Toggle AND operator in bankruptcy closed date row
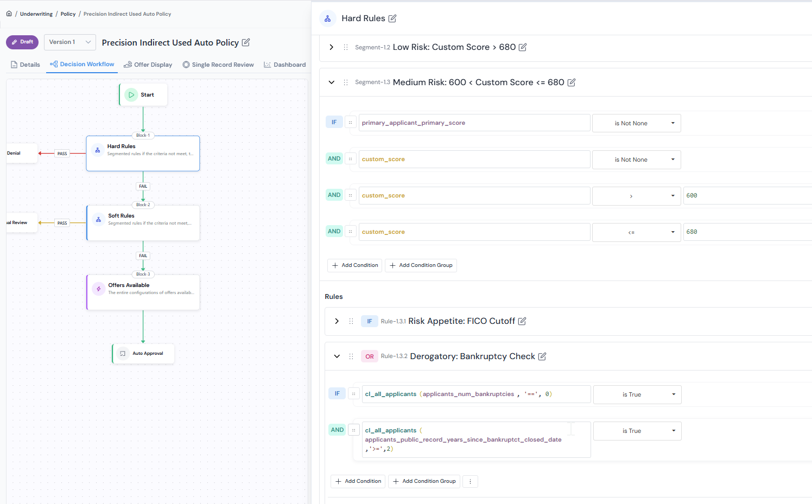Viewport: 812px width, 504px height. coord(338,430)
